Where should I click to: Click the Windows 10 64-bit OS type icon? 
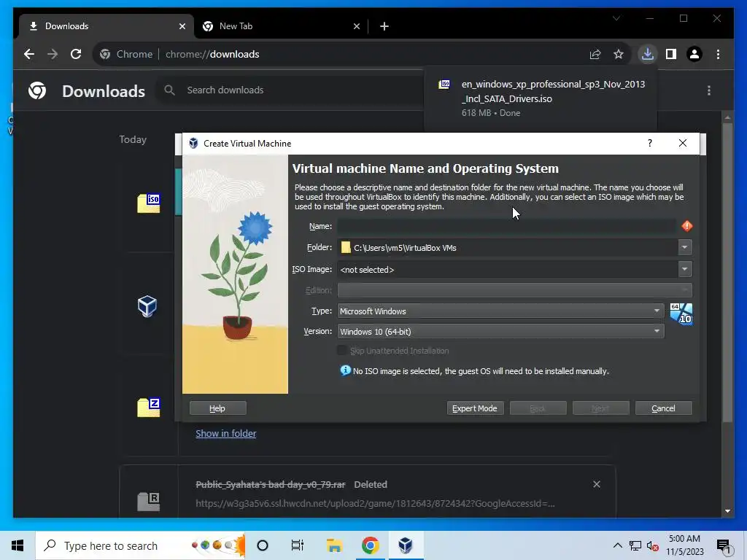point(681,314)
